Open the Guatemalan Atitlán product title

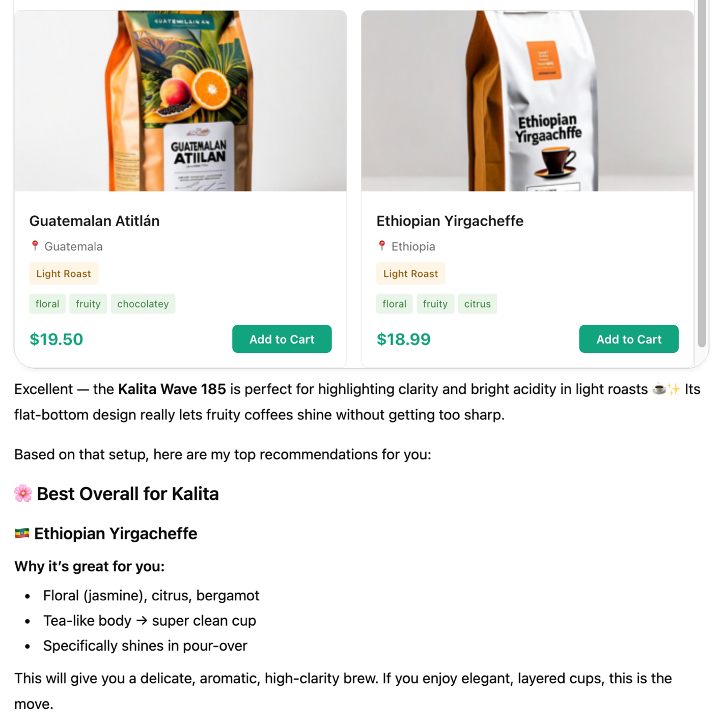(95, 221)
